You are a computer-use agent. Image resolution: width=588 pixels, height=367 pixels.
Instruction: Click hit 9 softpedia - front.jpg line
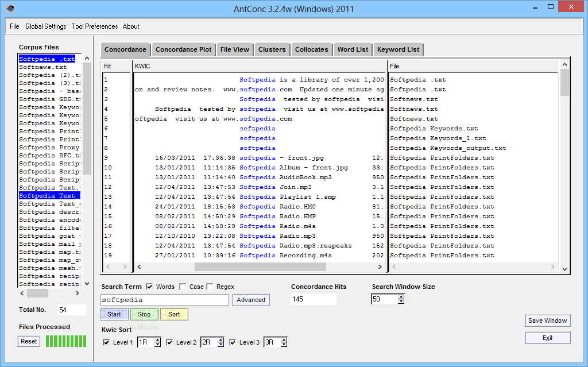[x=260, y=158]
